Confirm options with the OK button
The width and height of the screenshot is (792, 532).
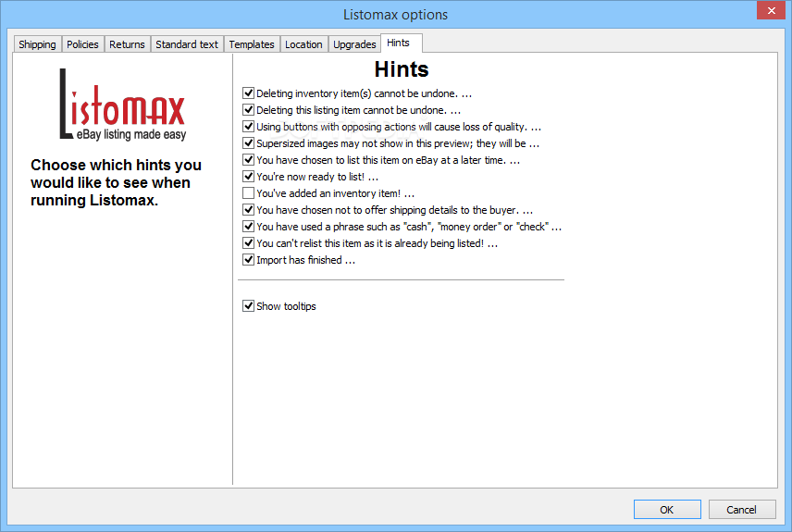(x=667, y=509)
